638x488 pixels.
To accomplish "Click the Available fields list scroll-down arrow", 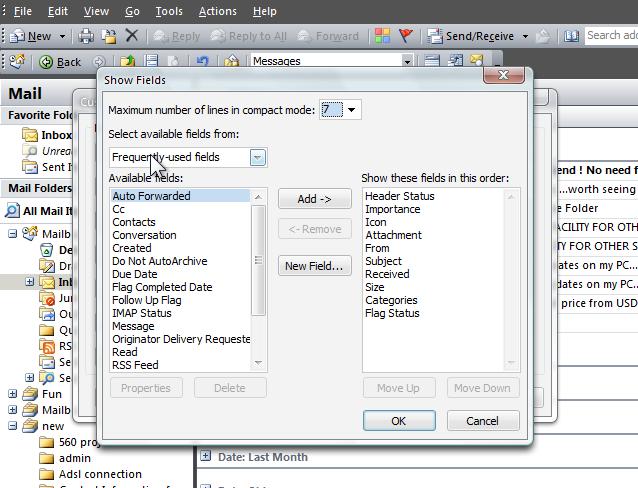I will (x=258, y=363).
